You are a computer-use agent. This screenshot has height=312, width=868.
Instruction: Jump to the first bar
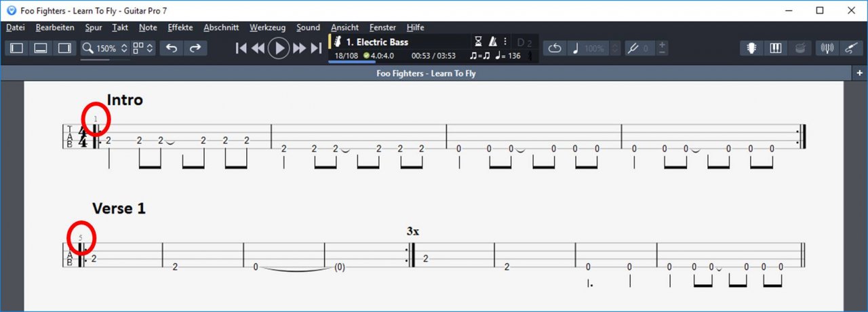pyautogui.click(x=241, y=48)
